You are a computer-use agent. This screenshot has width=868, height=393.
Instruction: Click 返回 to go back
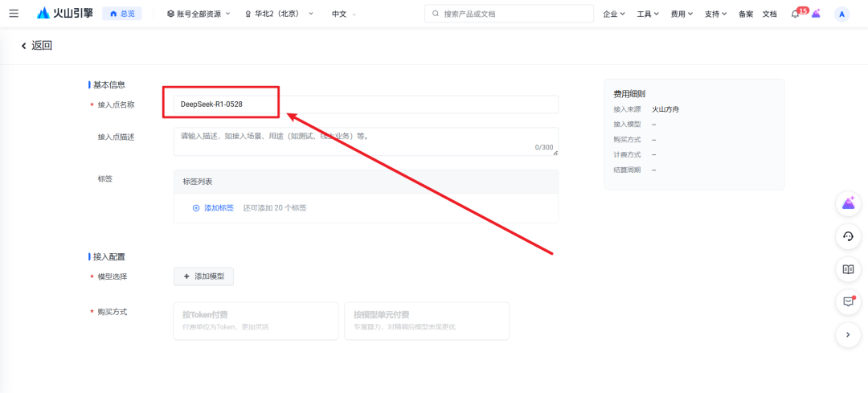[42, 46]
